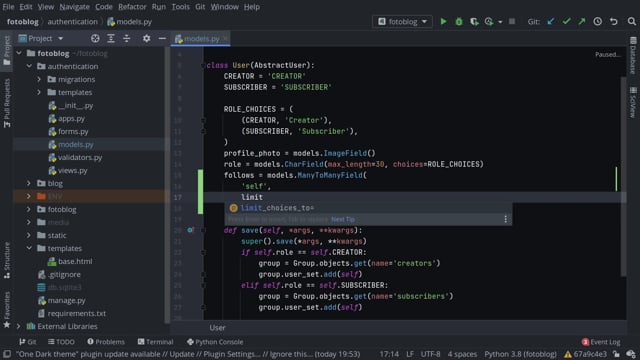Open the File menu
The height and width of the screenshot is (360, 640).
click(x=8, y=7)
